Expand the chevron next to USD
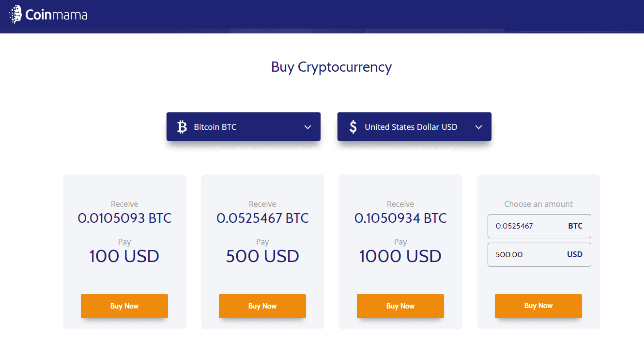The height and width of the screenshot is (356, 644). tap(478, 127)
